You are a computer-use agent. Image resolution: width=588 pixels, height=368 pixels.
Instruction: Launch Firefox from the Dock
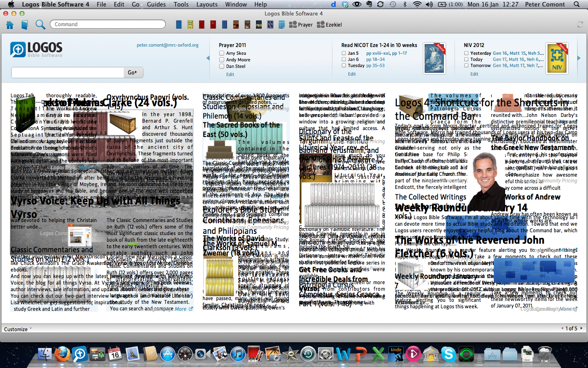[62, 354]
